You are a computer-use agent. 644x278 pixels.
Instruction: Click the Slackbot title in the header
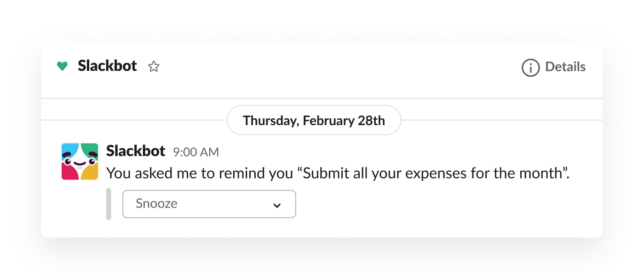click(x=107, y=66)
